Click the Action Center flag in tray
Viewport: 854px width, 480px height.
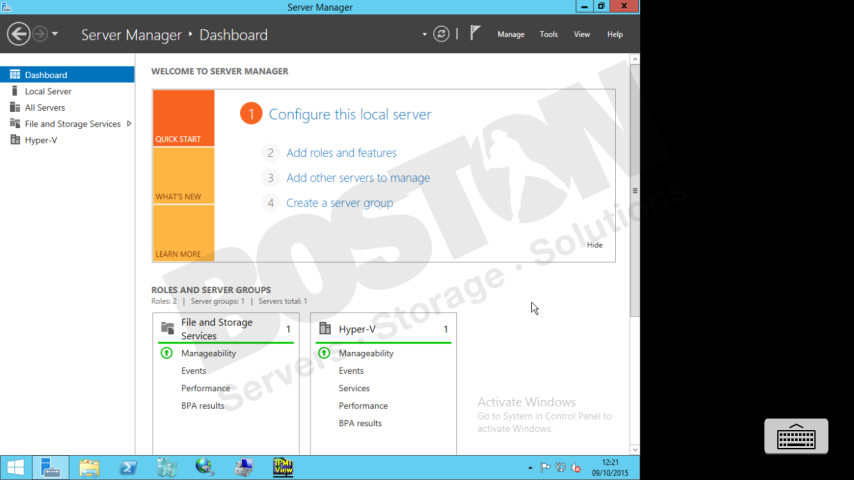pyautogui.click(x=545, y=467)
